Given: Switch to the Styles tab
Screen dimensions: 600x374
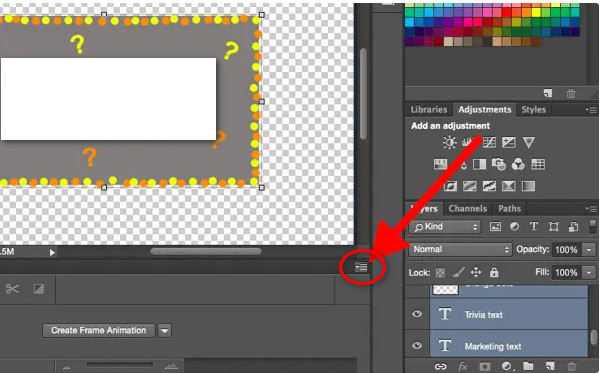Looking at the screenshot, I should click(x=533, y=109).
